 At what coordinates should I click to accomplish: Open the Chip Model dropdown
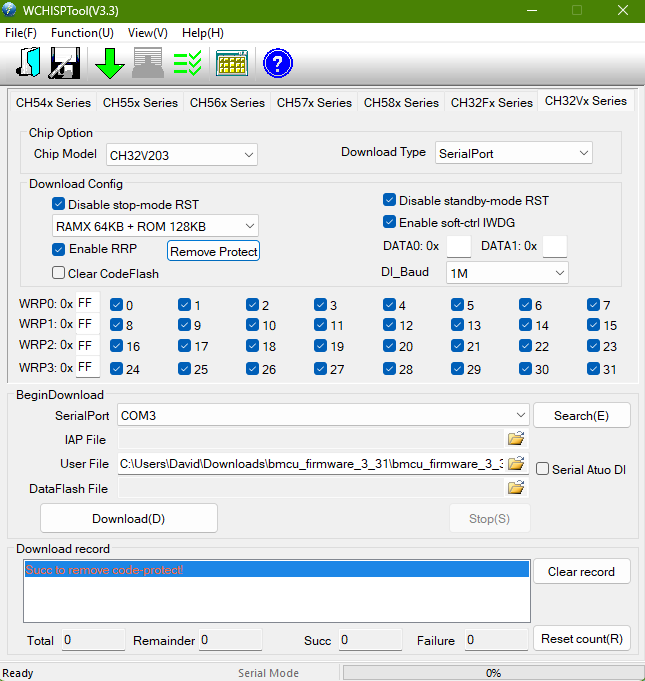[x=182, y=155]
